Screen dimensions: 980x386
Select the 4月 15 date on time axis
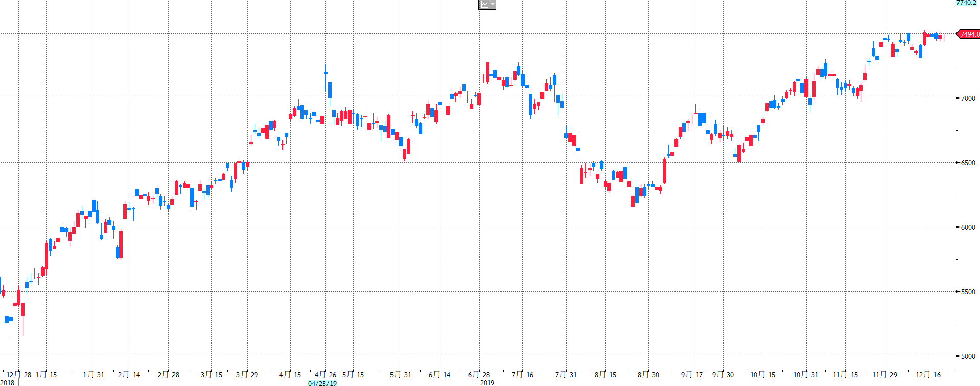(290, 375)
